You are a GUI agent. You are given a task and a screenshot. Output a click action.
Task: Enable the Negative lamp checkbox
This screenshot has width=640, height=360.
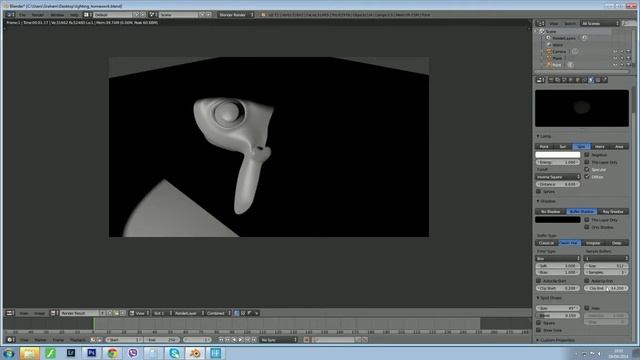click(587, 155)
